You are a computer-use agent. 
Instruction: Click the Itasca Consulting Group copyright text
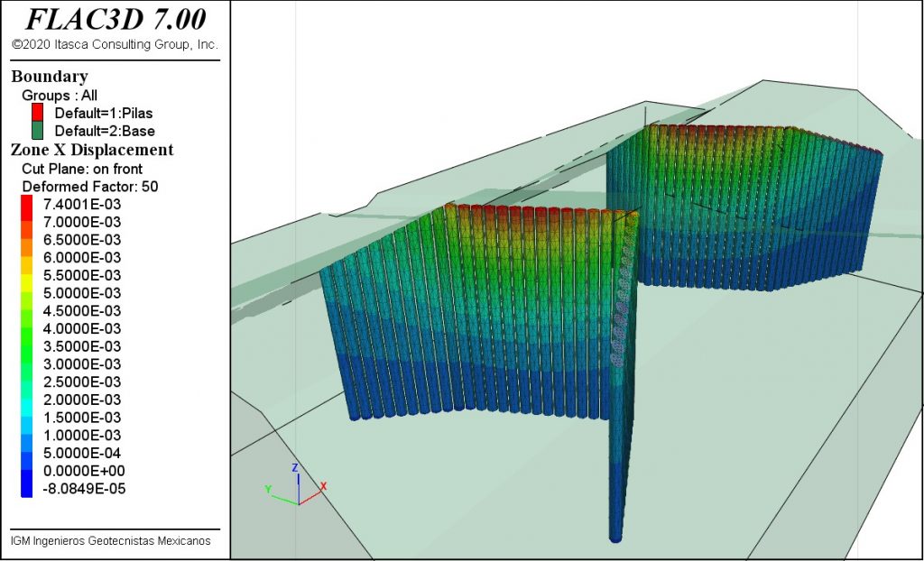115,44
